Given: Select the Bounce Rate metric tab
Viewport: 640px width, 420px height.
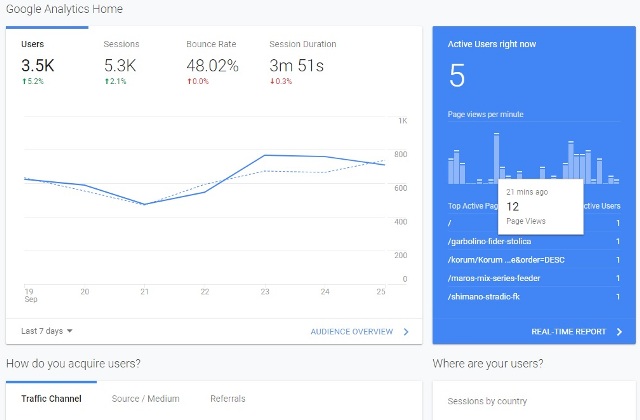Looking at the screenshot, I should (x=212, y=62).
